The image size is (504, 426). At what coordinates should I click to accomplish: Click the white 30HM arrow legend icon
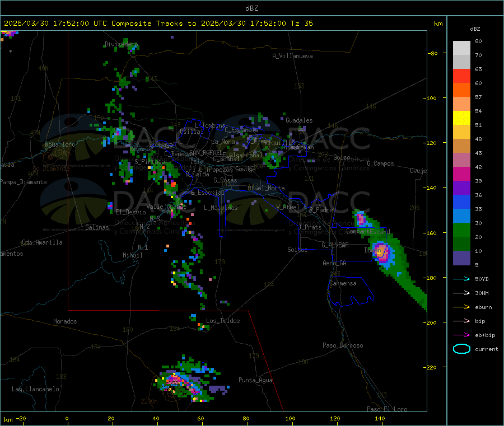coord(461,293)
